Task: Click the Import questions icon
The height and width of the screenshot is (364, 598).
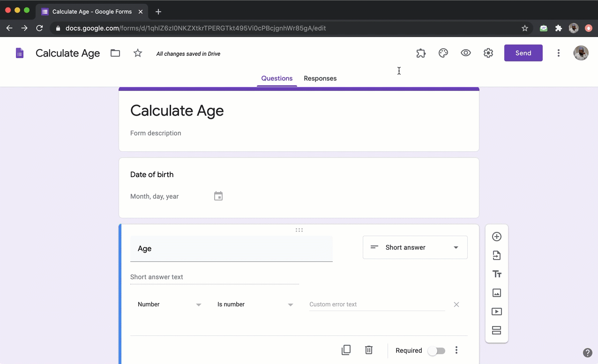Action: [497, 255]
